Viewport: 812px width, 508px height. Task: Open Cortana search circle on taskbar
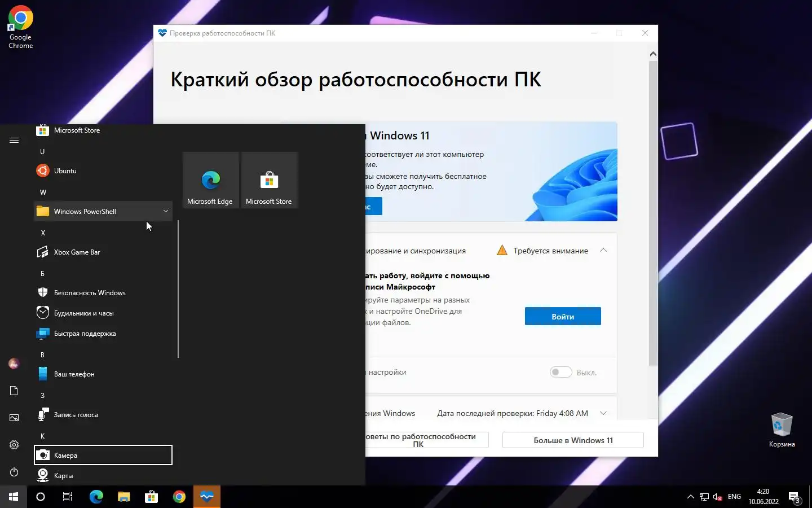(x=41, y=497)
